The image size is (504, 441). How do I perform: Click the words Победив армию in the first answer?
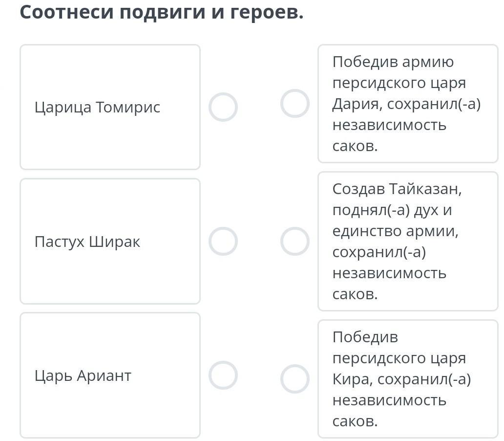pyautogui.click(x=393, y=62)
